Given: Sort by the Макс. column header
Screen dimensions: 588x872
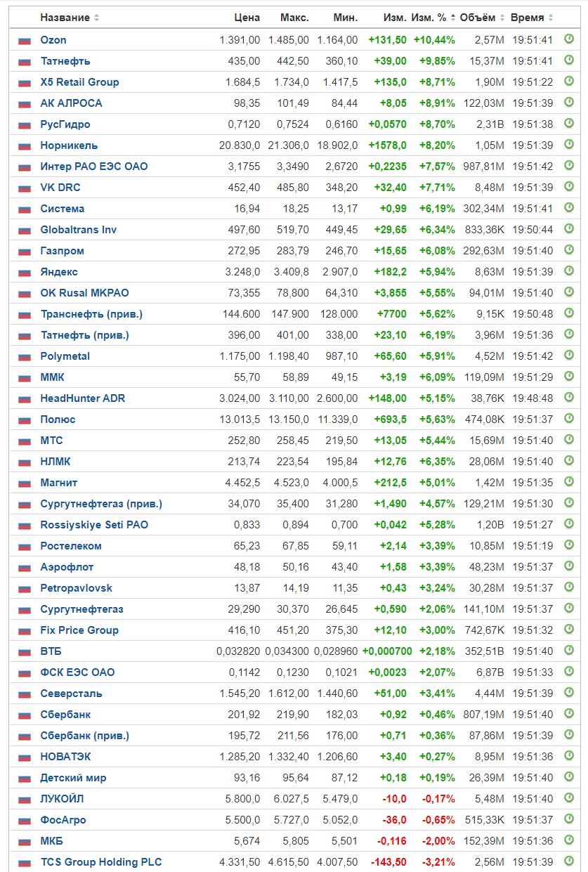Looking at the screenshot, I should [294, 18].
